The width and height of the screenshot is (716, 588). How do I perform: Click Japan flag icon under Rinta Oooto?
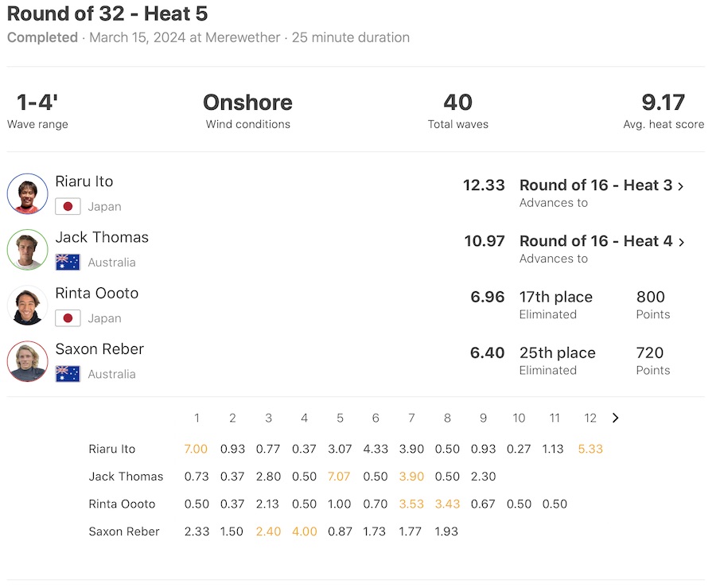[x=68, y=318]
